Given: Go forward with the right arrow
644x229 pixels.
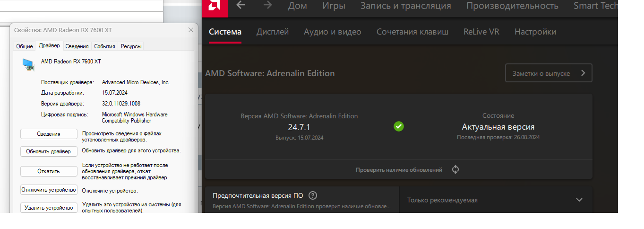Looking at the screenshot, I should tap(268, 5).
